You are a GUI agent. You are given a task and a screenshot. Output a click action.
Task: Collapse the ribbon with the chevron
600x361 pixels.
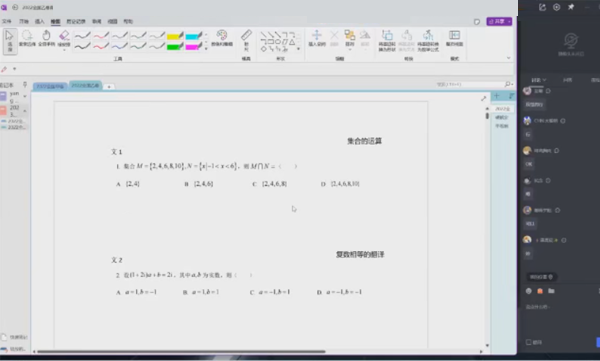coord(509,58)
